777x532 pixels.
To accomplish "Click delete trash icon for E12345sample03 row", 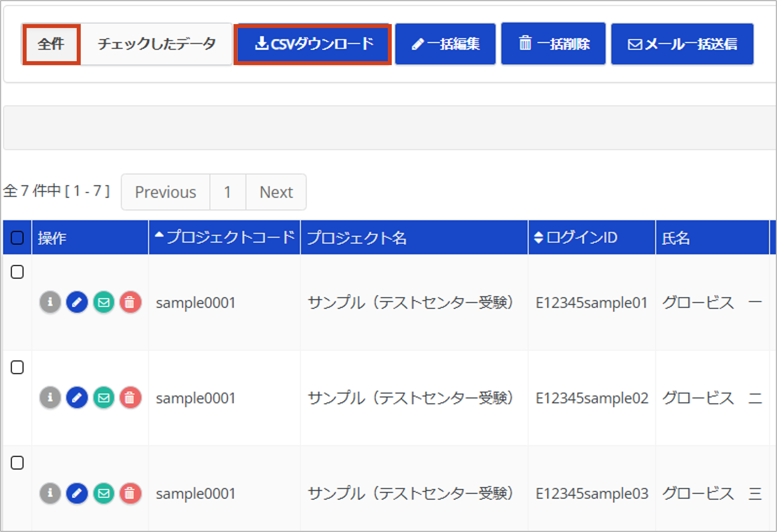I will 130,493.
